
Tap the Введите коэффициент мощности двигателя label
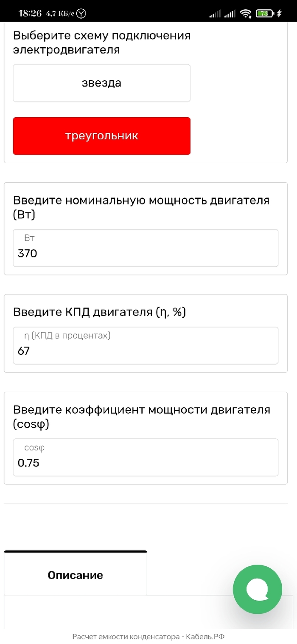tap(141, 417)
